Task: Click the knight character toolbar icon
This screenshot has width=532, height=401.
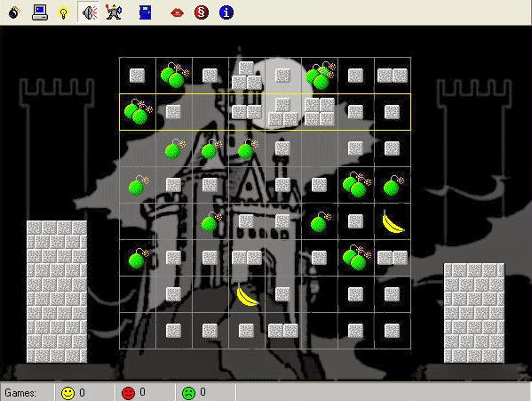Action: 114,12
